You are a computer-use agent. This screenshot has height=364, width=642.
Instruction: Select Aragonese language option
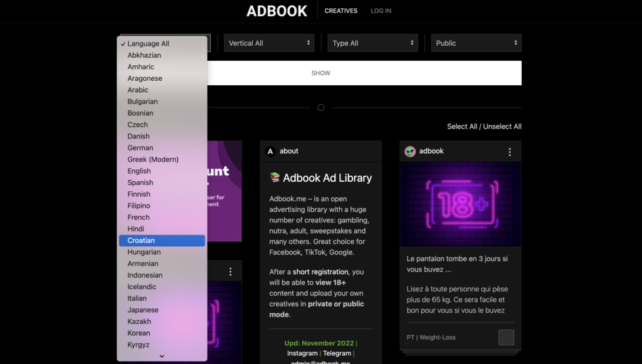click(x=162, y=78)
